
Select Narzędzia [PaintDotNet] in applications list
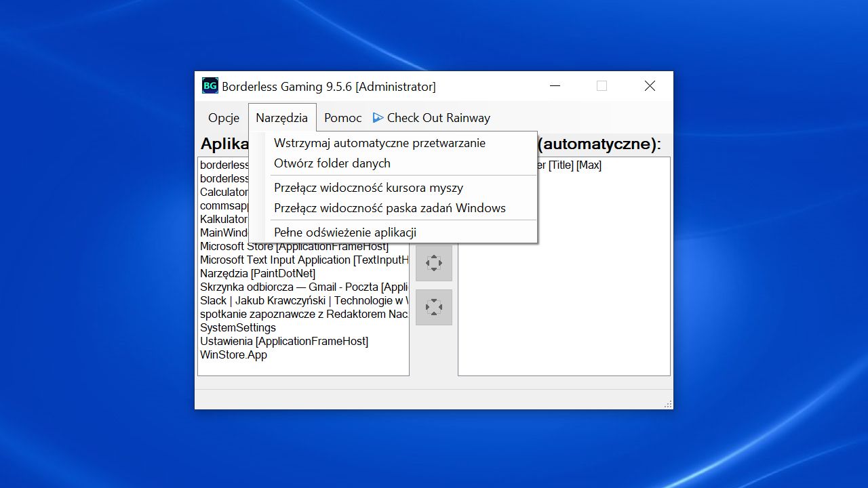point(303,273)
